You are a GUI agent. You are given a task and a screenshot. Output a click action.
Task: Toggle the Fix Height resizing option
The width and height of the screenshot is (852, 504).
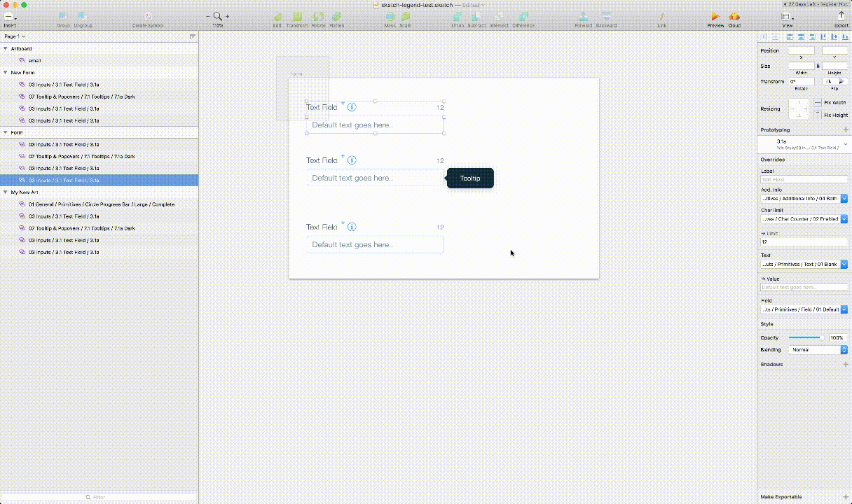pos(818,115)
